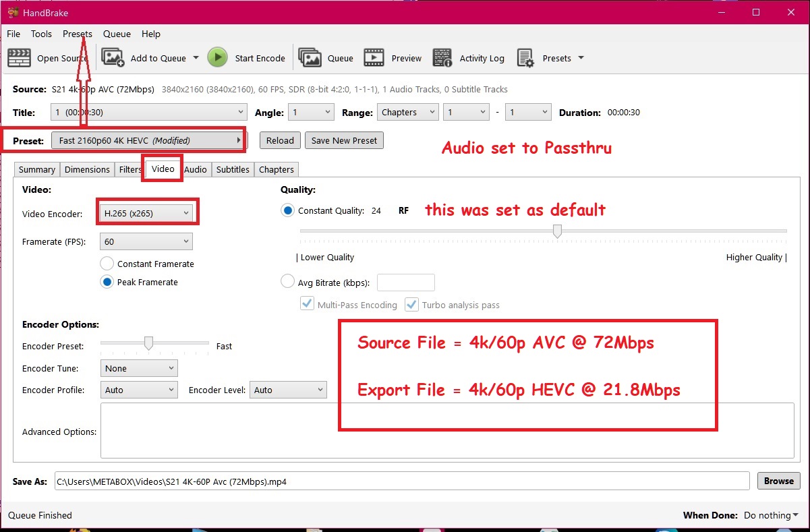810x532 pixels.
Task: Open the Encoder Tune dropdown
Action: click(139, 369)
